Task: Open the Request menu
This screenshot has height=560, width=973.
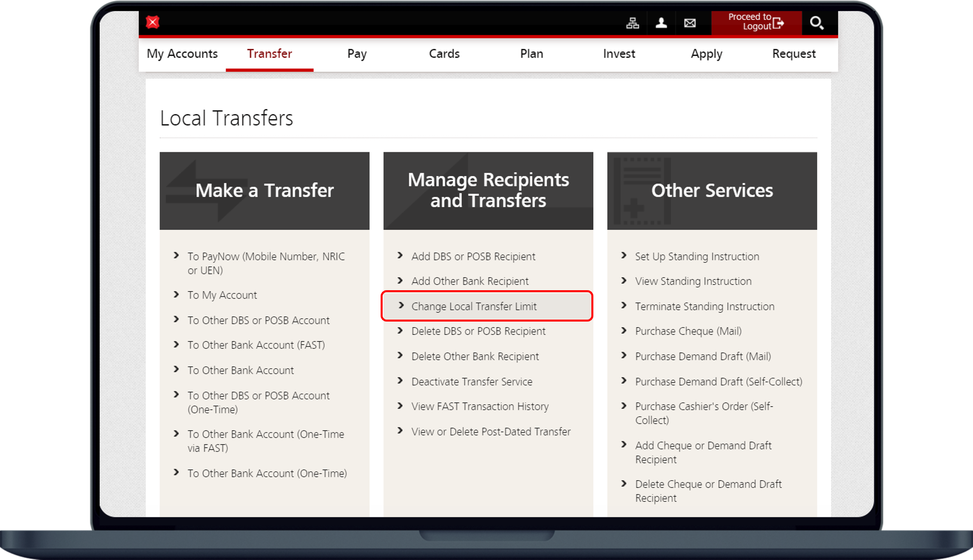Action: tap(794, 54)
